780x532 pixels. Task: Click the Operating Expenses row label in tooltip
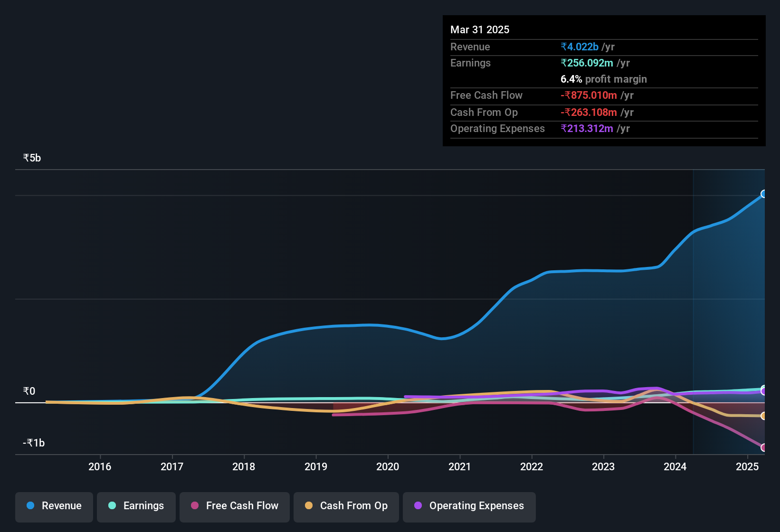pyautogui.click(x=497, y=128)
